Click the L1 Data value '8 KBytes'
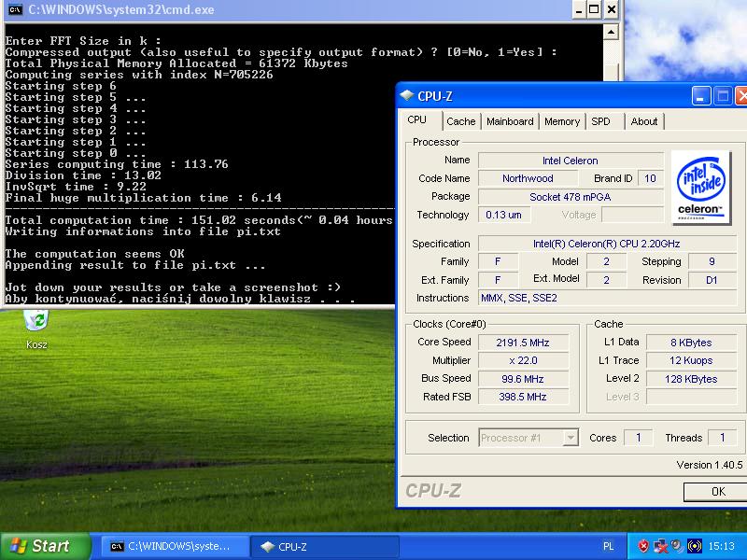This screenshot has width=747, height=560. coord(691,343)
